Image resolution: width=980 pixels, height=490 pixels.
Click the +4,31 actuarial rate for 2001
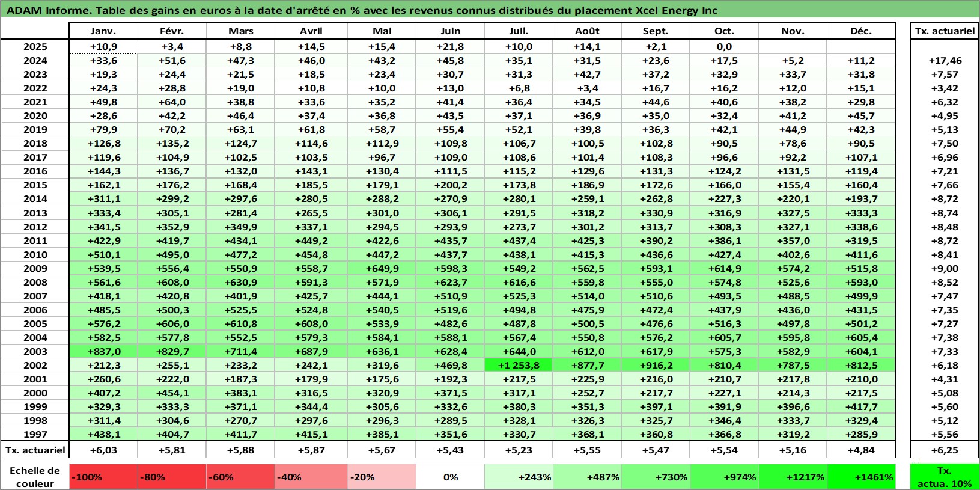pyautogui.click(x=945, y=379)
